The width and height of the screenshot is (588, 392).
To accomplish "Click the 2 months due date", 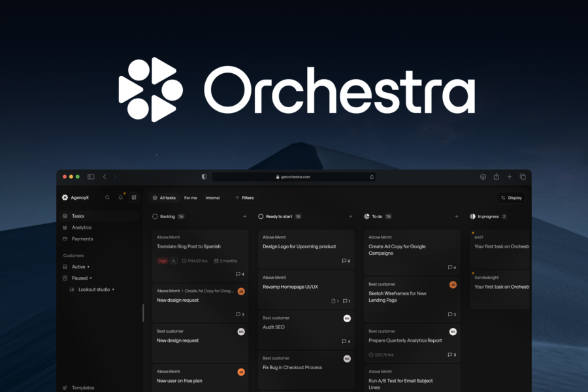I will [x=226, y=261].
